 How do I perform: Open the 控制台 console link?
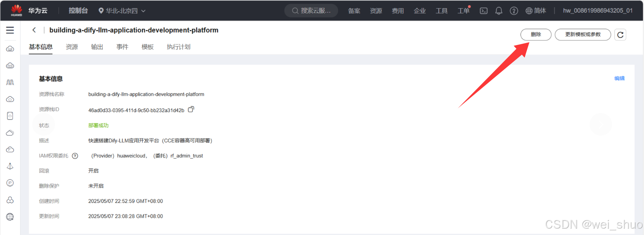point(78,11)
